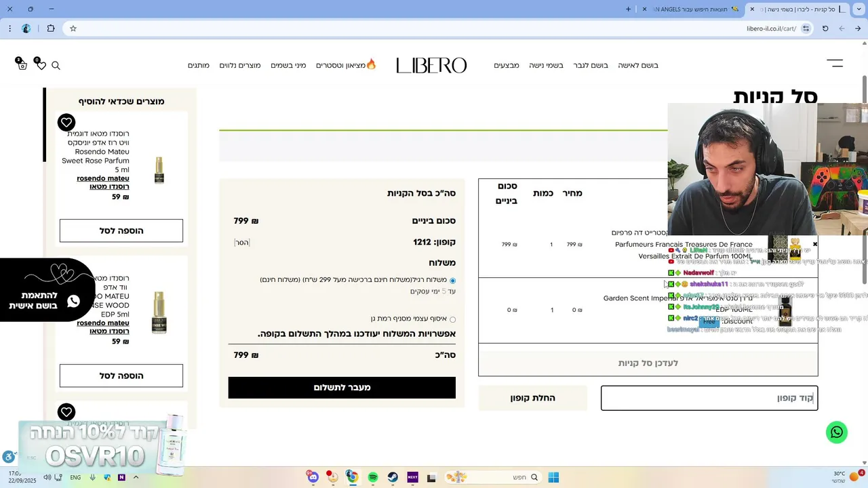This screenshot has height=488, width=868.
Task: Open מותגים menu
Action: click(199, 65)
